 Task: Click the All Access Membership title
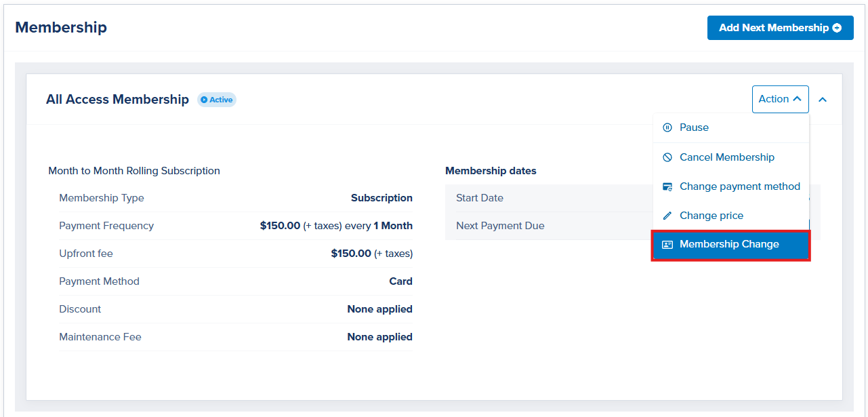point(117,100)
